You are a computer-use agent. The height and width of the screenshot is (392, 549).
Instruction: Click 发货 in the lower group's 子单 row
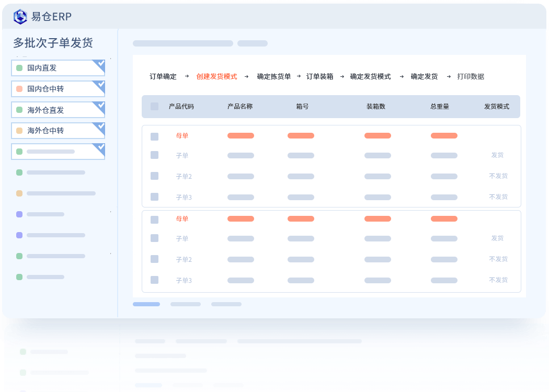coord(497,238)
